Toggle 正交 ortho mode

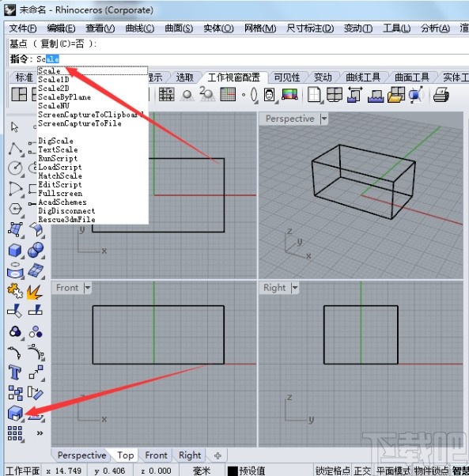(x=362, y=470)
